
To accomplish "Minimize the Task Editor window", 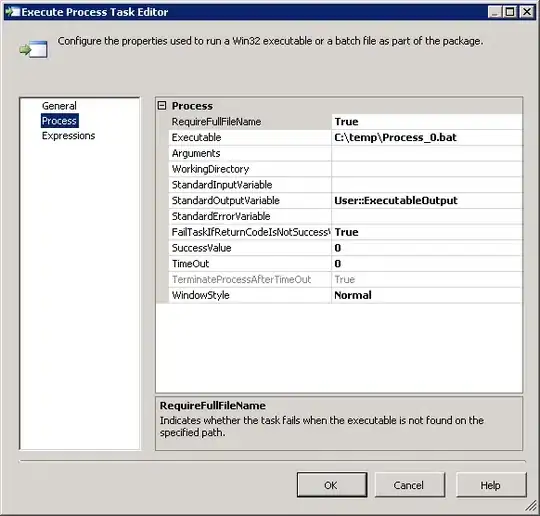I will click(x=495, y=12).
